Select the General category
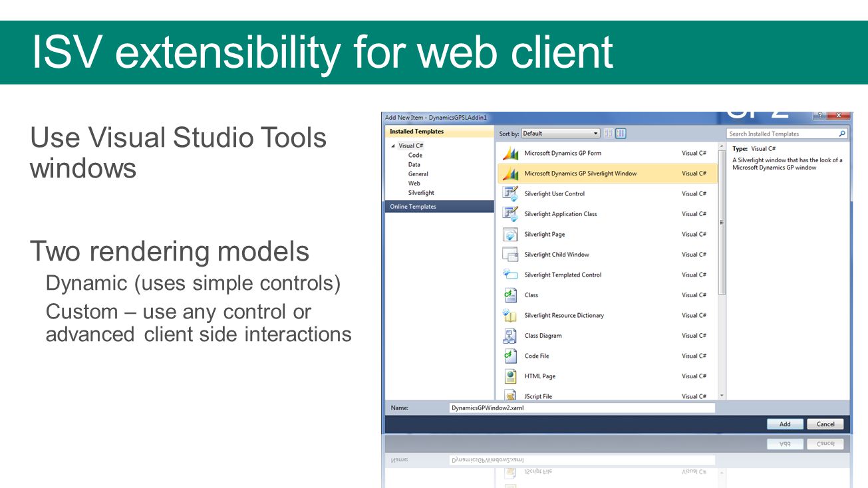Image resolution: width=868 pixels, height=488 pixels. [418, 174]
